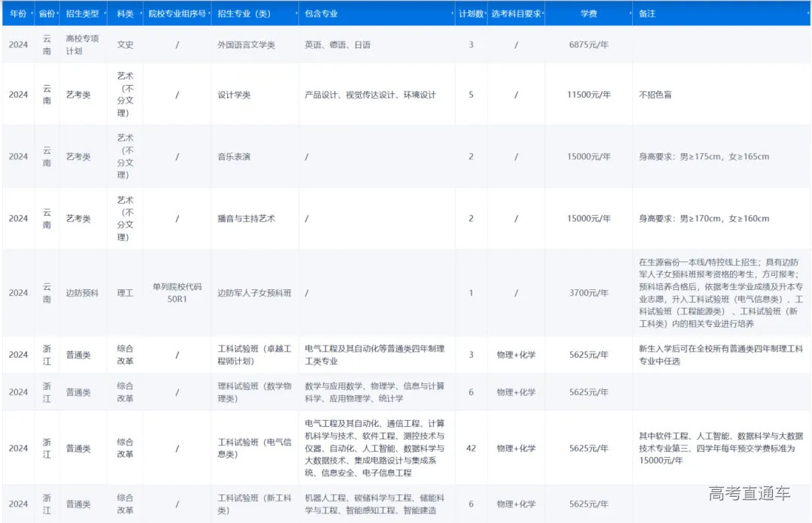Click the sort icon beside 选考科目要求
Screen dimensions: 812x523
[544, 14]
